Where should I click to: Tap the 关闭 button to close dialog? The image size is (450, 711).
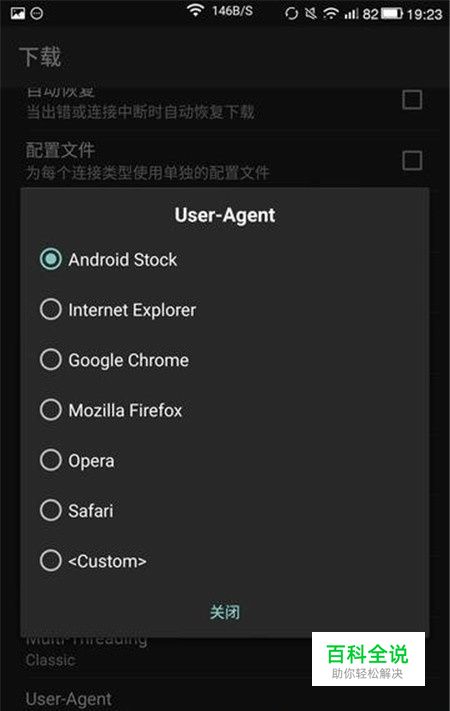[225, 612]
